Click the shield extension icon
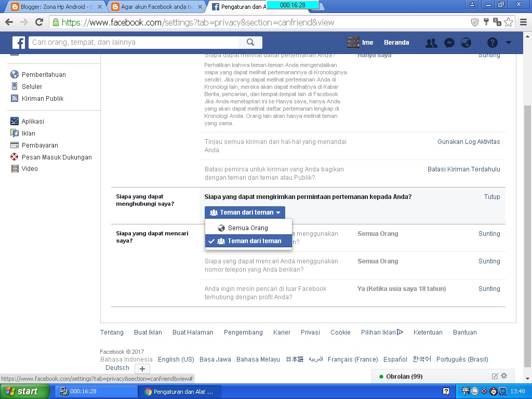 coord(475,22)
